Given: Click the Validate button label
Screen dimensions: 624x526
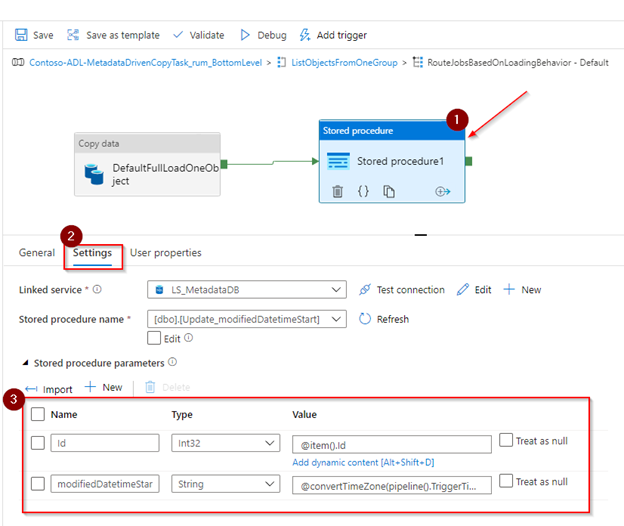Looking at the screenshot, I should tap(207, 35).
